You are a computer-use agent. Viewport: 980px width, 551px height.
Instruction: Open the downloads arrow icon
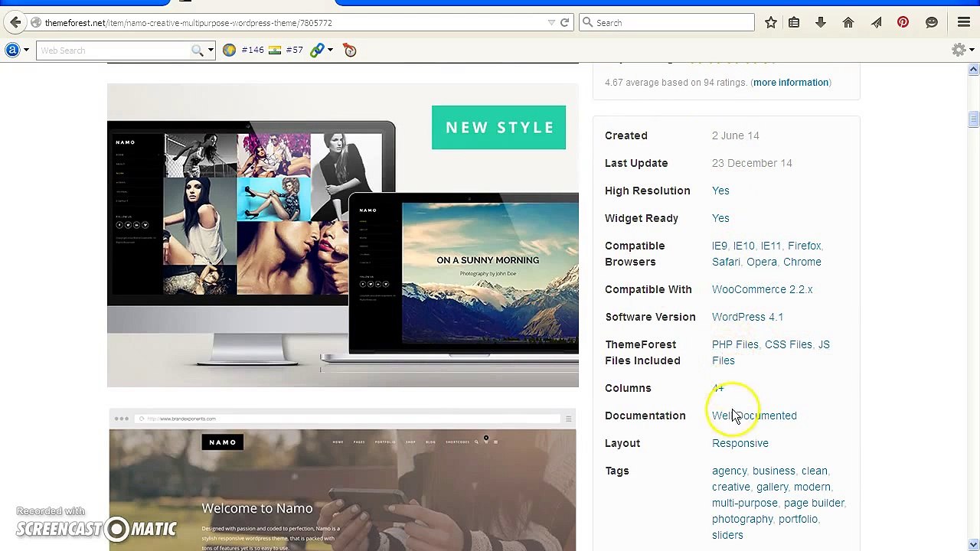click(821, 22)
